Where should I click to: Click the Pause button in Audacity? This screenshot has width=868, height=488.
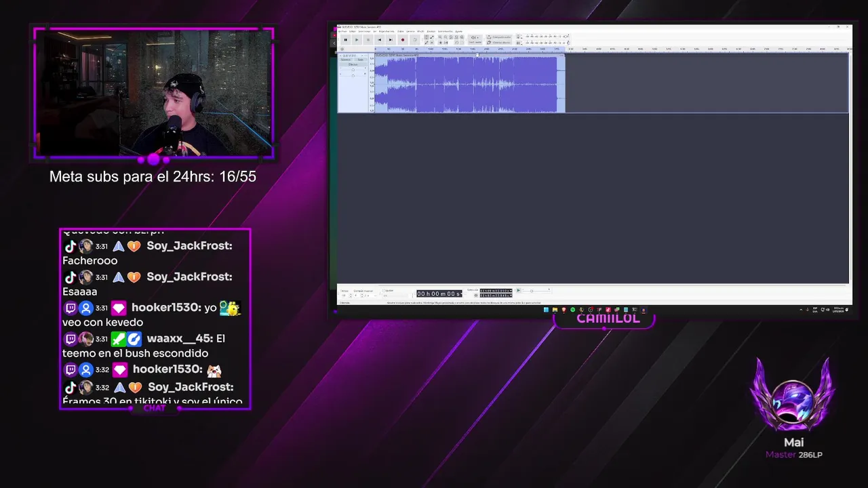(346, 40)
